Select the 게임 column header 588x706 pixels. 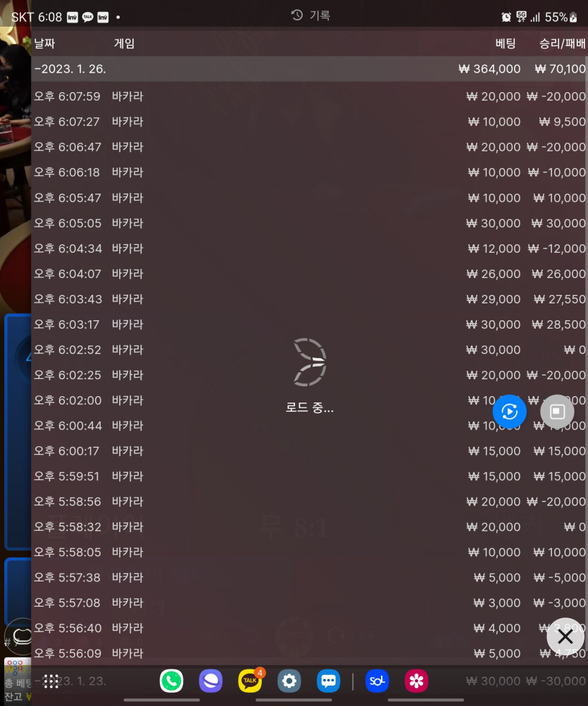click(125, 43)
